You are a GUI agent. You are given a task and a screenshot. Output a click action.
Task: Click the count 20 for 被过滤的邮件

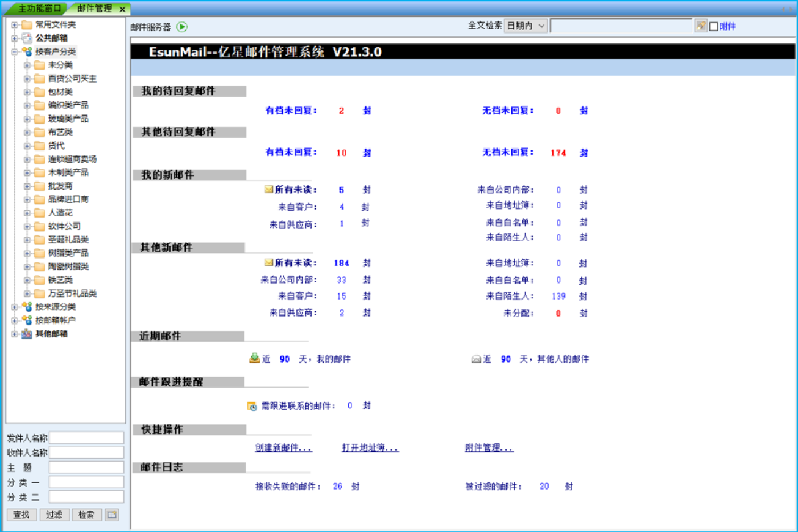coord(544,486)
